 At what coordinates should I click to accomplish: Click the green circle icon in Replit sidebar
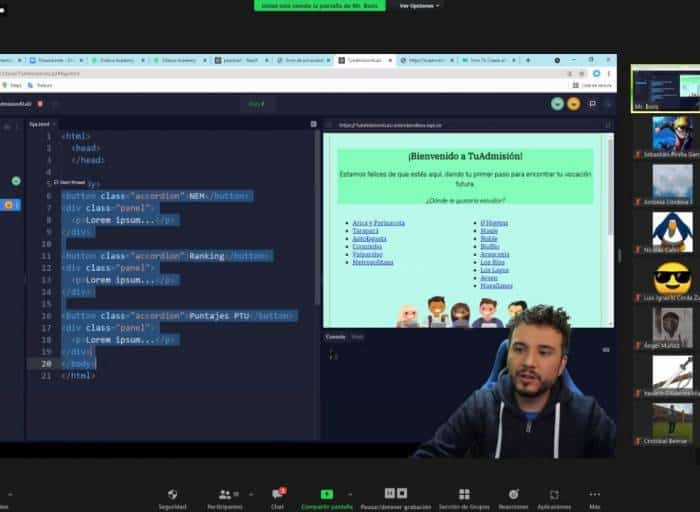coord(16,181)
